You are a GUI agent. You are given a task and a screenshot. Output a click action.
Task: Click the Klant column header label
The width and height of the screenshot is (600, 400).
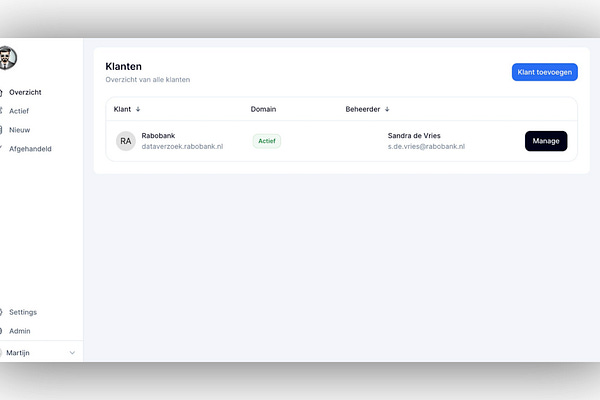[122, 109]
